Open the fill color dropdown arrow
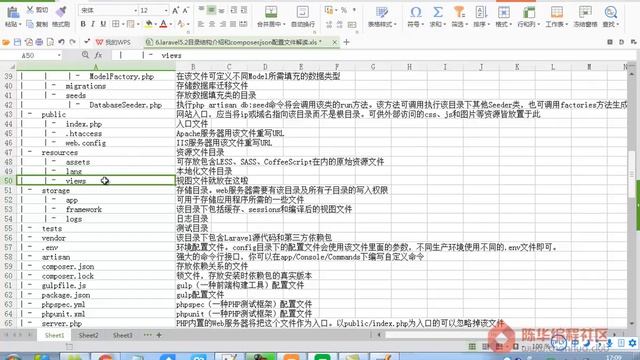Image resolution: width=640 pixels, height=360 pixels. click(156, 24)
